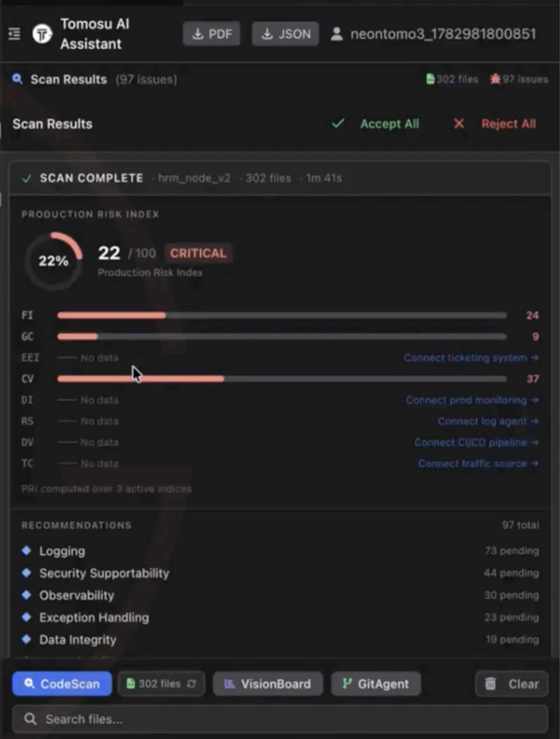
Task: Click the hrm_node_v2 project name
Action: [194, 178]
